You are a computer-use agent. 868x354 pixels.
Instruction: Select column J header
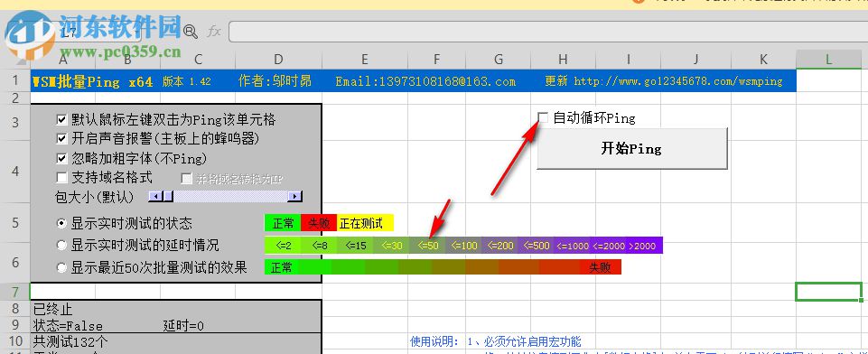coord(695,59)
